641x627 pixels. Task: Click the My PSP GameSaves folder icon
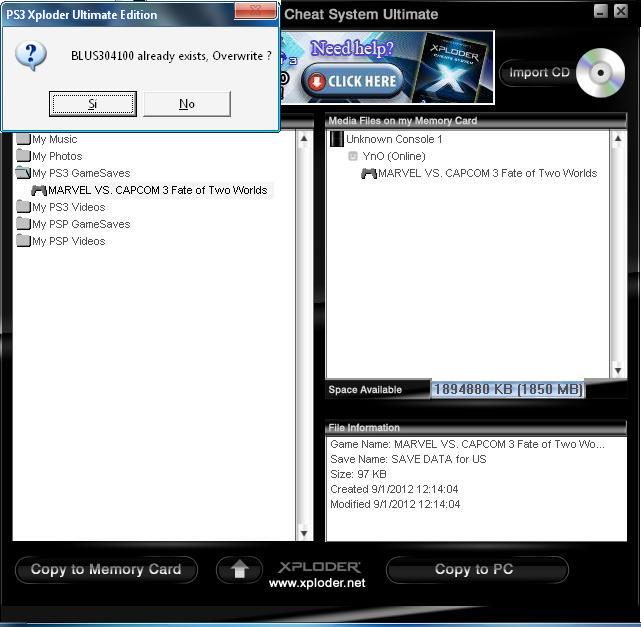[24, 224]
